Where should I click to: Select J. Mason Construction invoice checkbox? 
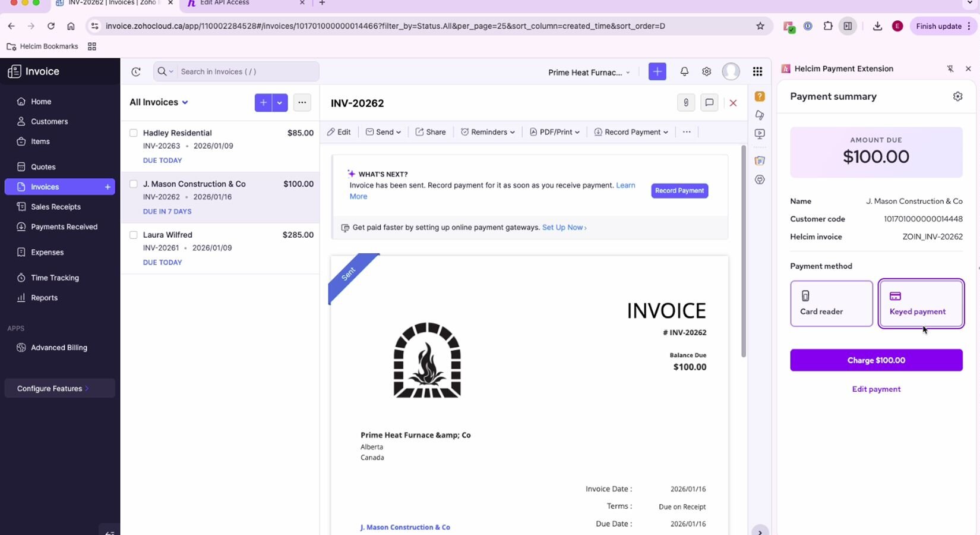(134, 184)
